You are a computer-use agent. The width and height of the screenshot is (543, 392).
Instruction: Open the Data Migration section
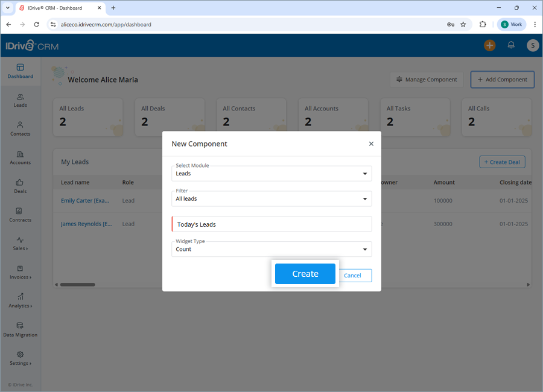click(20, 330)
